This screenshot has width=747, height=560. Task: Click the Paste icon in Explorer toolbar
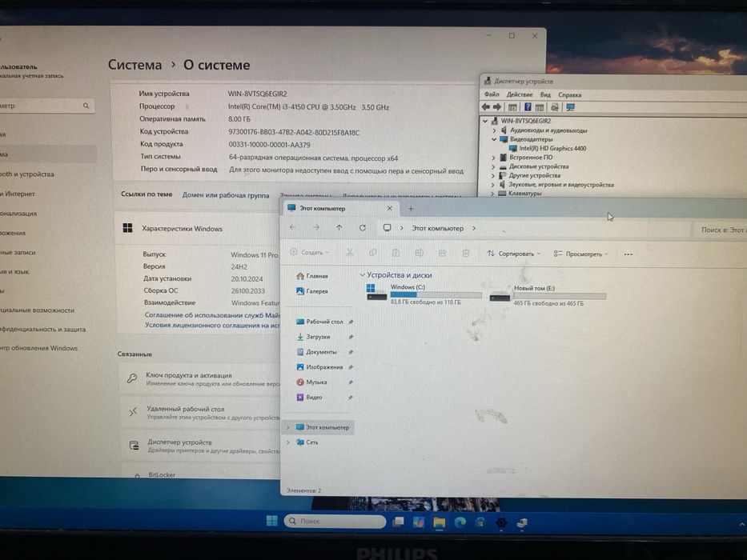[396, 253]
